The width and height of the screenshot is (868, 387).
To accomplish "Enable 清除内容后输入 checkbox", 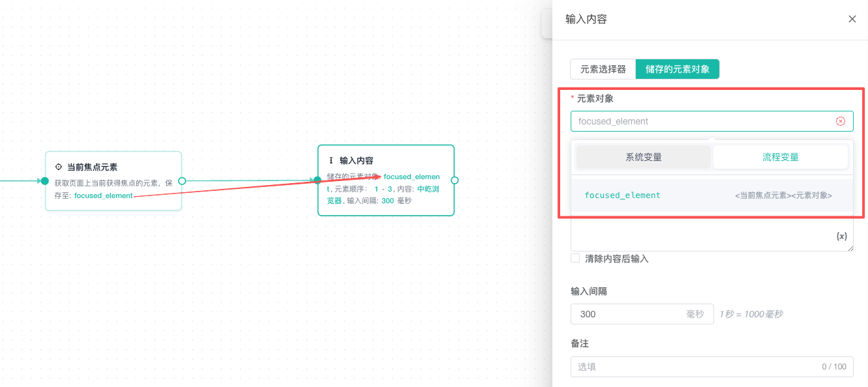I will 575,258.
